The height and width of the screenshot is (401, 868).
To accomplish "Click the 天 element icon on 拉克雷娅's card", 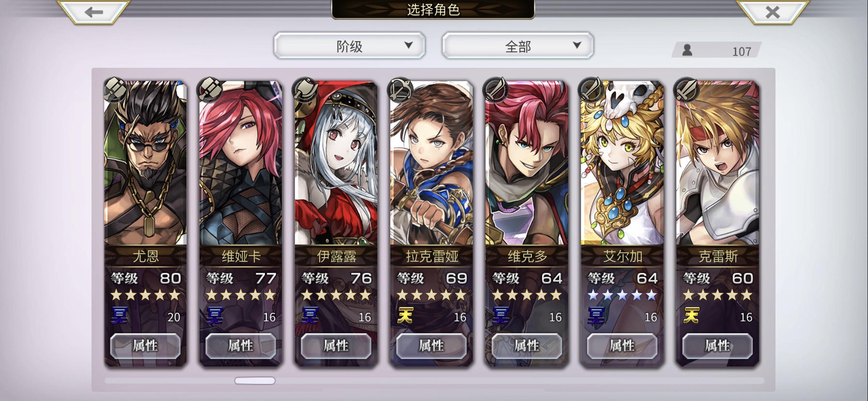I will coord(405,316).
